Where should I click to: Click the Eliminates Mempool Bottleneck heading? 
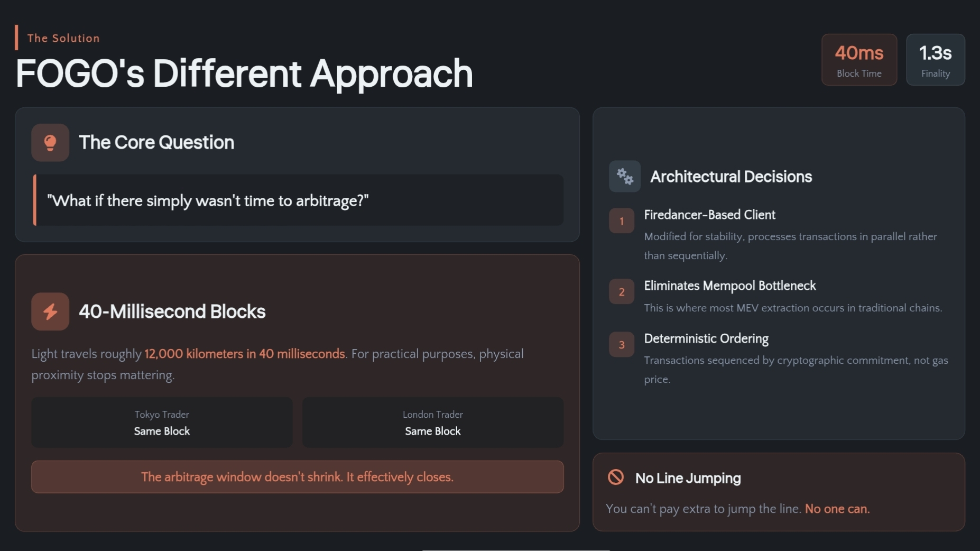729,286
